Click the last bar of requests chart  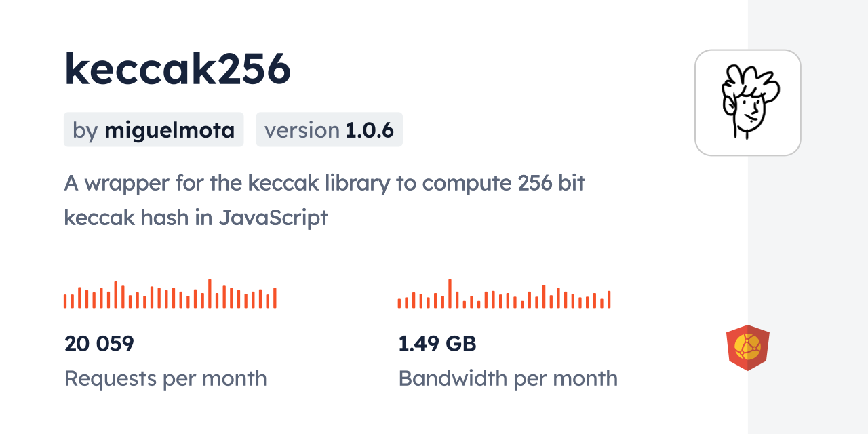pyautogui.click(x=275, y=298)
